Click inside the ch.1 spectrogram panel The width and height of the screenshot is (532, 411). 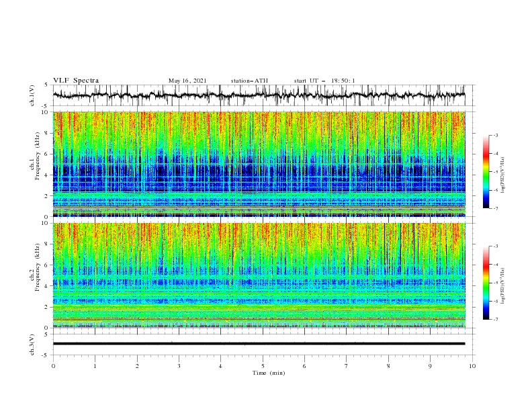click(259, 164)
